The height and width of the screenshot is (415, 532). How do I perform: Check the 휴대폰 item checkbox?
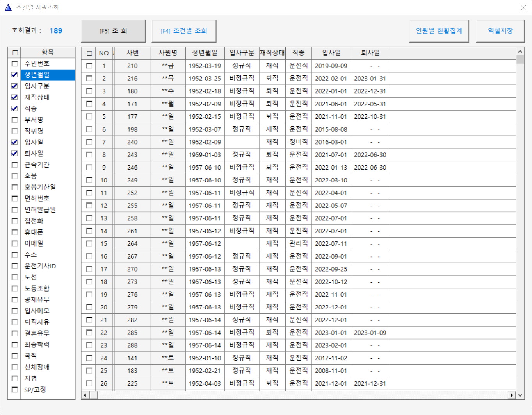[15, 232]
